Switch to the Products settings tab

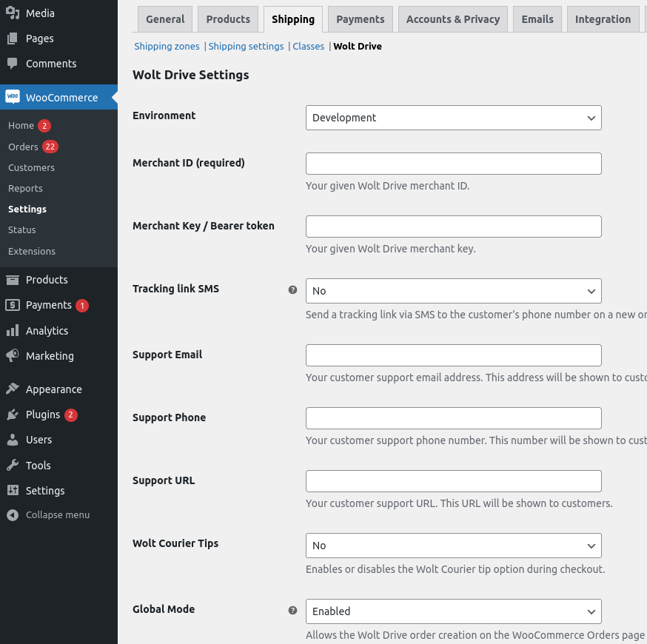click(228, 19)
